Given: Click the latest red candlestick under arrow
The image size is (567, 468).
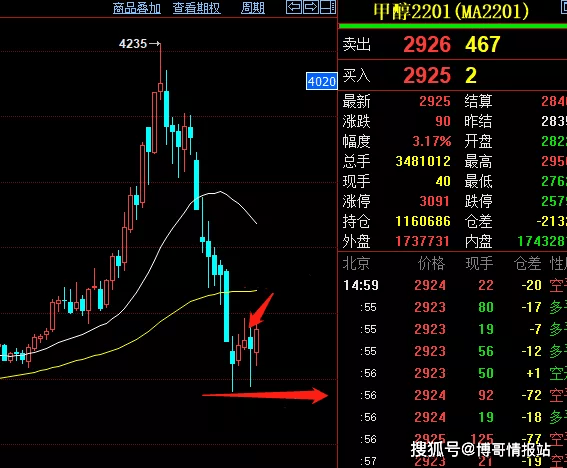Looking at the screenshot, I should coord(257,344).
